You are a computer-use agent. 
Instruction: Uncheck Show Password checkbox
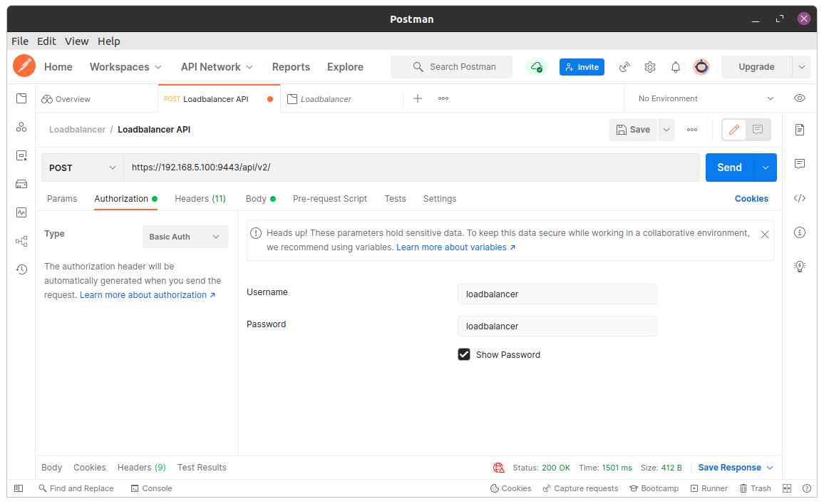(x=464, y=354)
